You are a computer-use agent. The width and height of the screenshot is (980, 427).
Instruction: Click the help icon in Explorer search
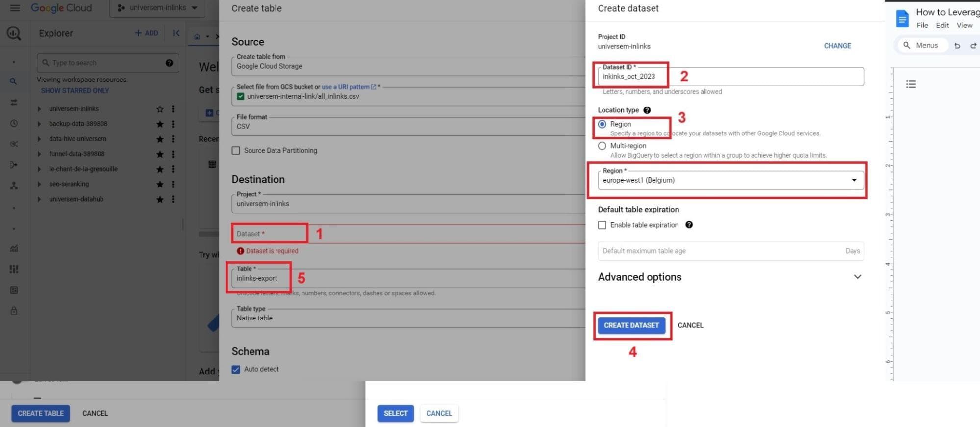click(x=169, y=63)
